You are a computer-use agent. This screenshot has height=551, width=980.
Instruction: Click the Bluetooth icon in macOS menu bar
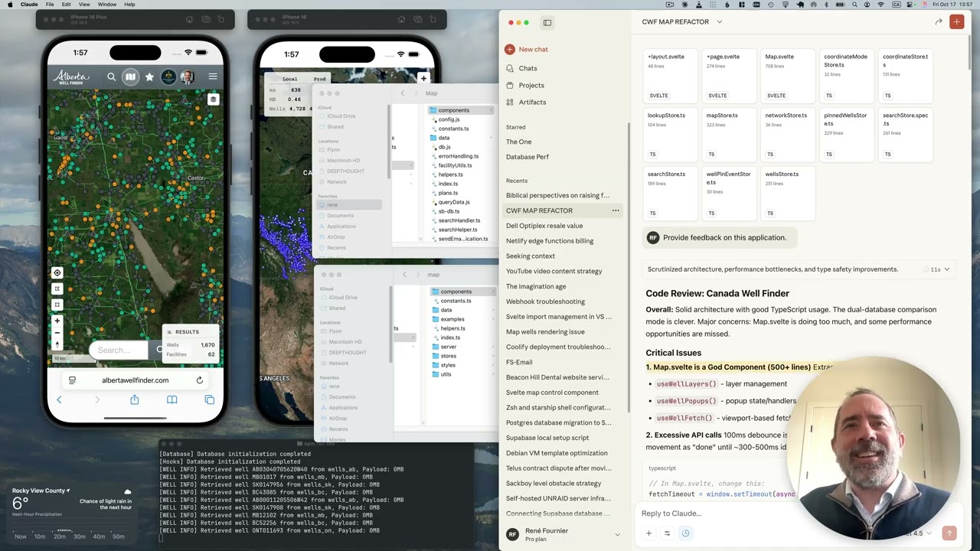coord(826,5)
